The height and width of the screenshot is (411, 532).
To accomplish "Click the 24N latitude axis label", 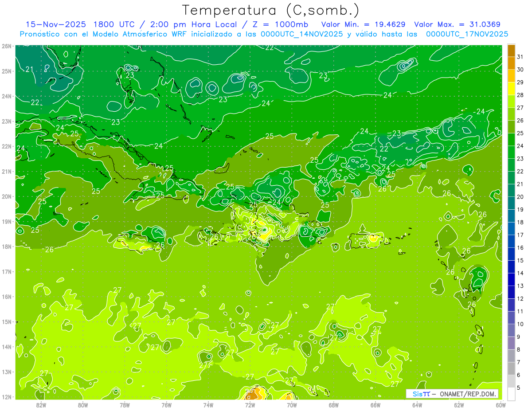I will [7, 96].
